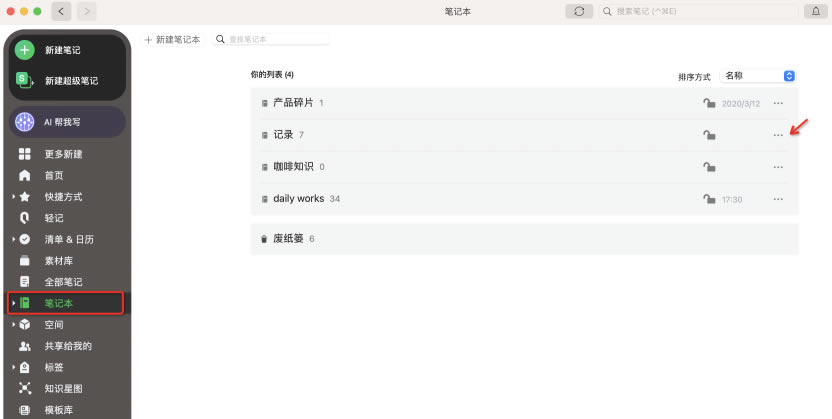The width and height of the screenshot is (832, 419).
Task: Open the 废纸篓 trash row
Action: [x=524, y=239]
